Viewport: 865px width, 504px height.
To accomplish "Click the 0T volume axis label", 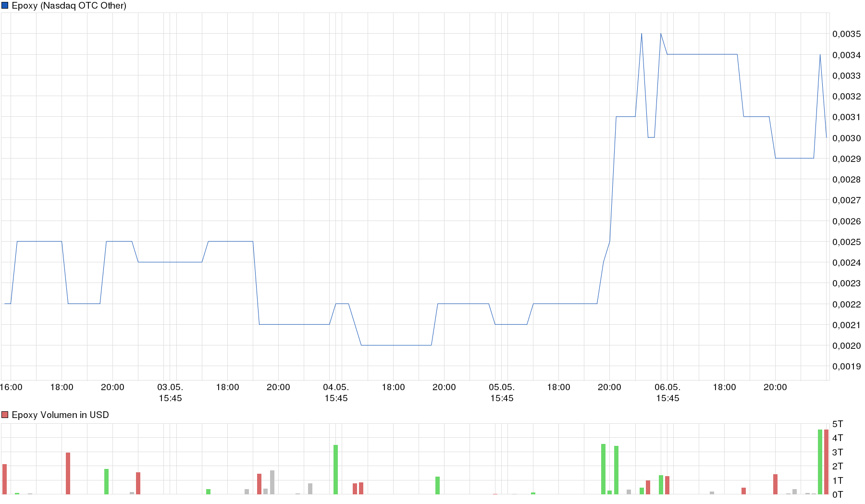I will [x=838, y=494].
